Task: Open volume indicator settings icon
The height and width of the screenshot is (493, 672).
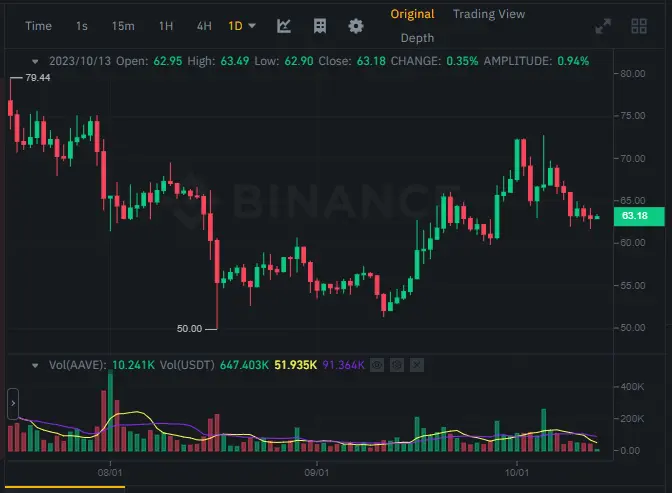Action: point(397,365)
